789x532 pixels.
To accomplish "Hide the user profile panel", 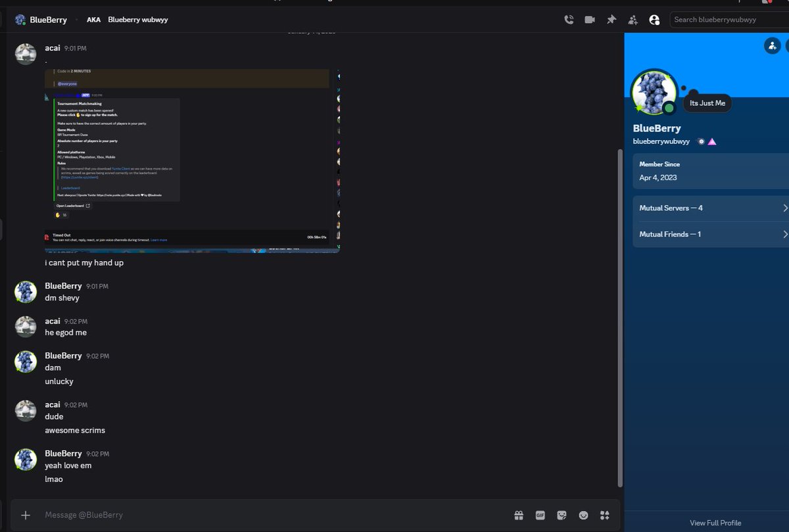I will click(654, 20).
